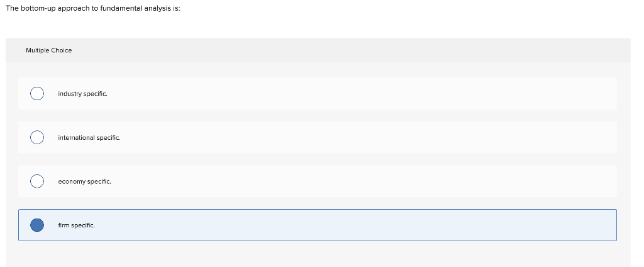Click the 'Multiple Choice' header label
The height and width of the screenshot is (267, 644).
click(x=49, y=50)
